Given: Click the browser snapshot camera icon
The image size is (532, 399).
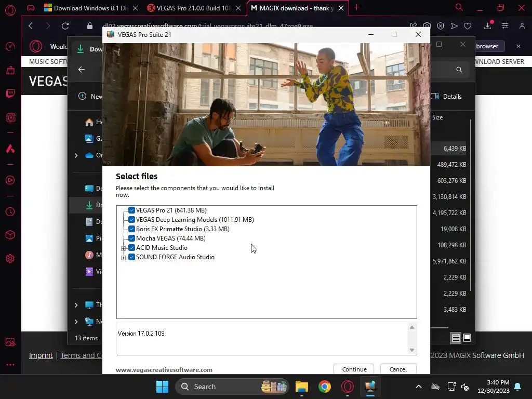Looking at the screenshot, I should click(427, 26).
